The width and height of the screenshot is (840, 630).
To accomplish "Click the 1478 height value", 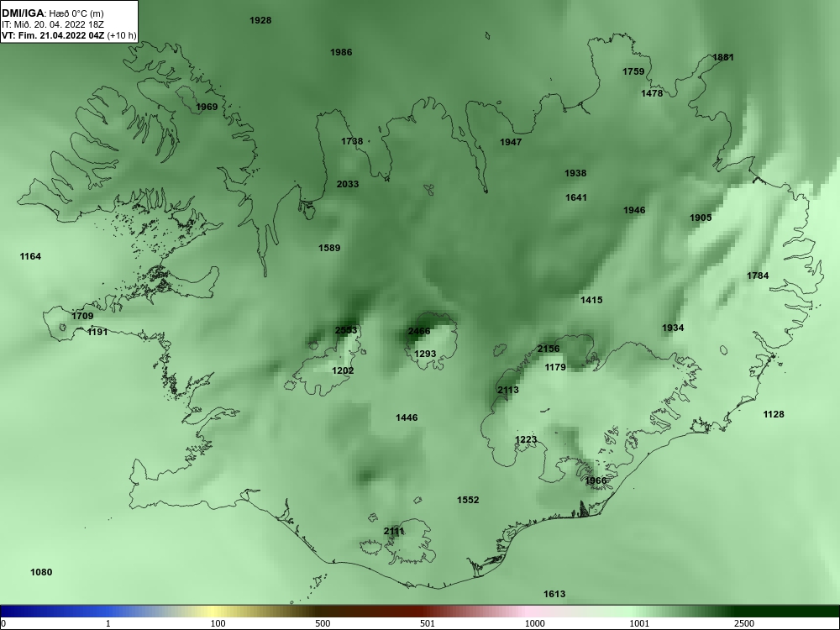I will (x=652, y=93).
